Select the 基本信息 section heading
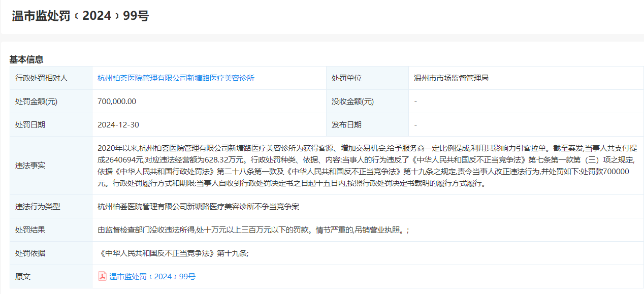 26,59
